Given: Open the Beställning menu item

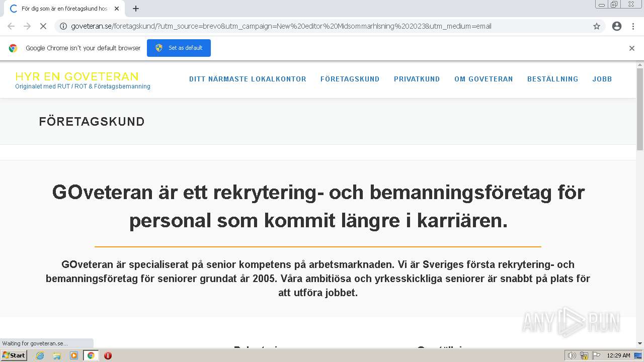Looking at the screenshot, I should [x=553, y=79].
